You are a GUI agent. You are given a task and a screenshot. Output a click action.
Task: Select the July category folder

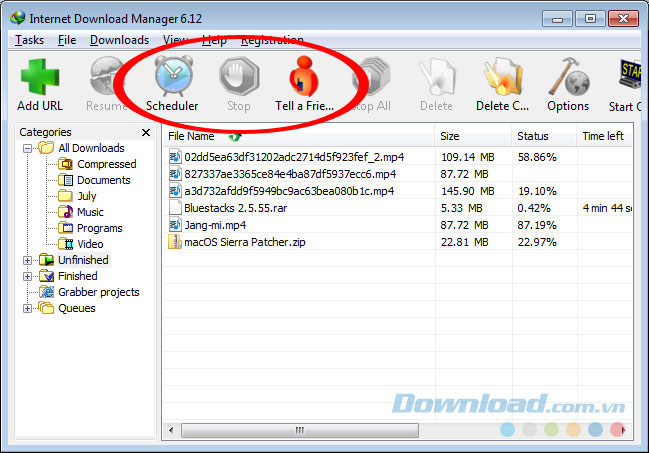coord(87,196)
